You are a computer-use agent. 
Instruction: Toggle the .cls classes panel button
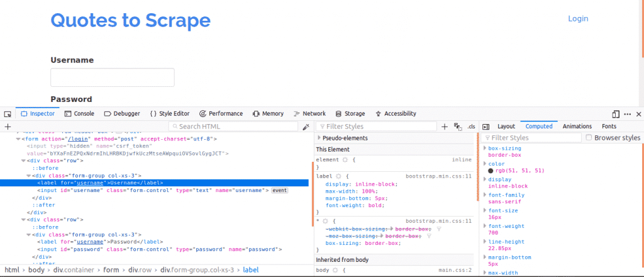click(471, 127)
